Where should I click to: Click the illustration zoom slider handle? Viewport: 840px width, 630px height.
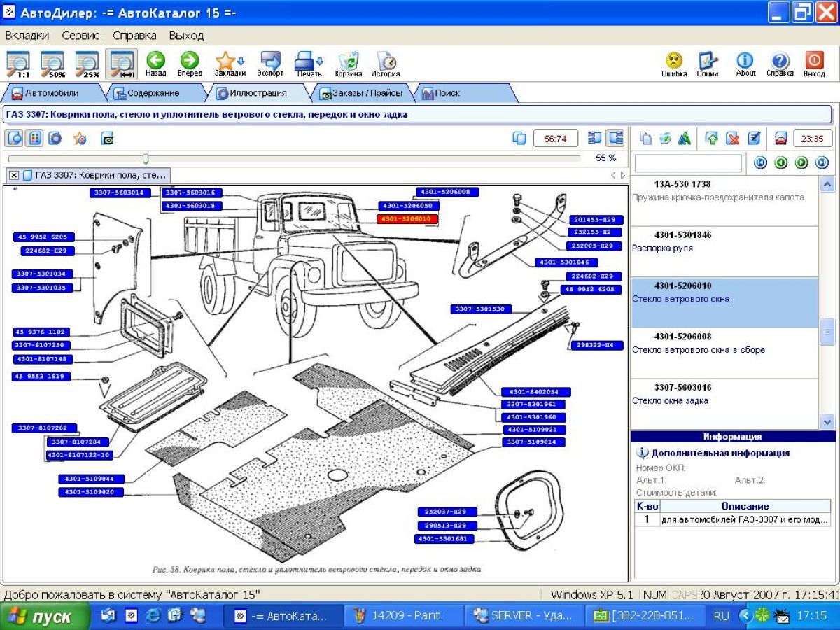point(146,159)
